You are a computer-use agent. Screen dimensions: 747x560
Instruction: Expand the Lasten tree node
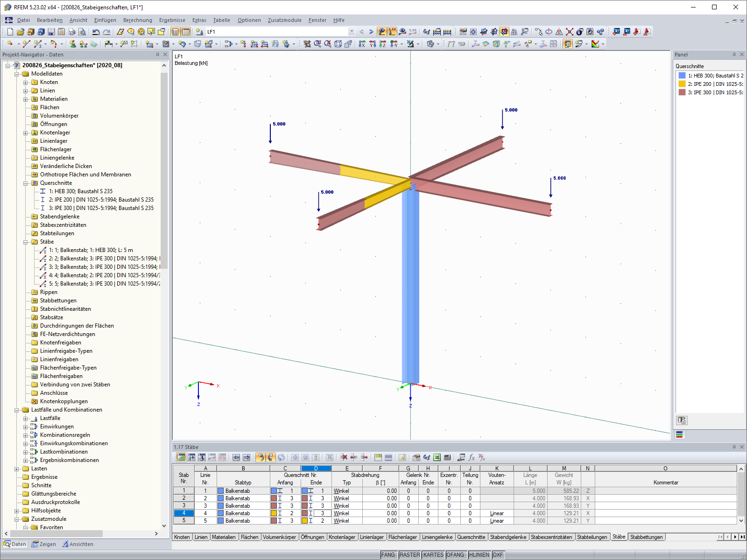click(17, 469)
